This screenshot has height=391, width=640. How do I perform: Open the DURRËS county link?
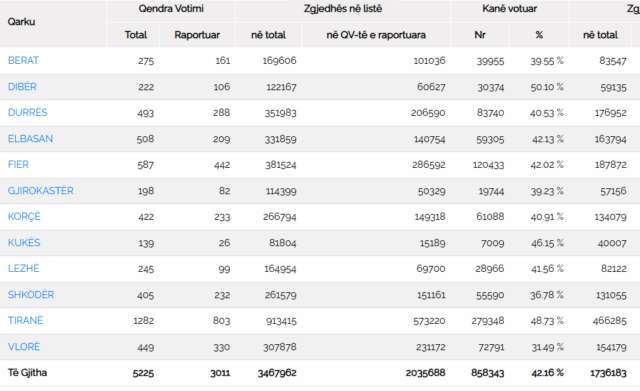click(x=28, y=112)
